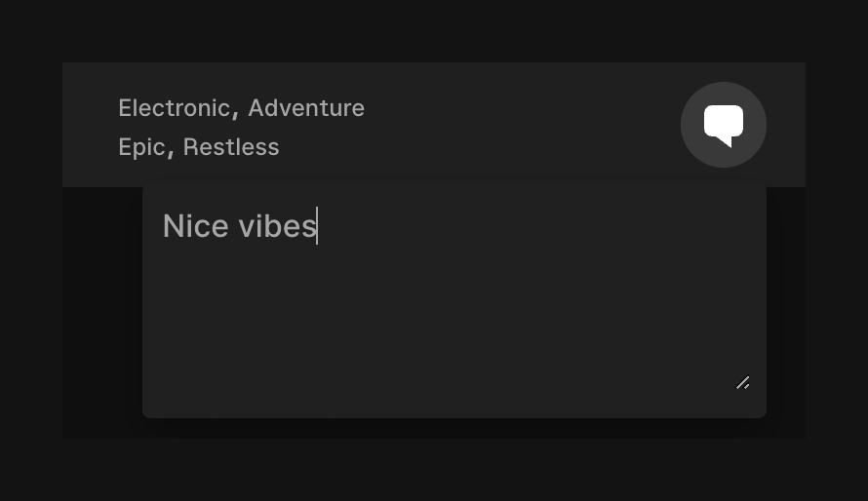
Task: Click the Epic mood tag
Action: click(141, 147)
